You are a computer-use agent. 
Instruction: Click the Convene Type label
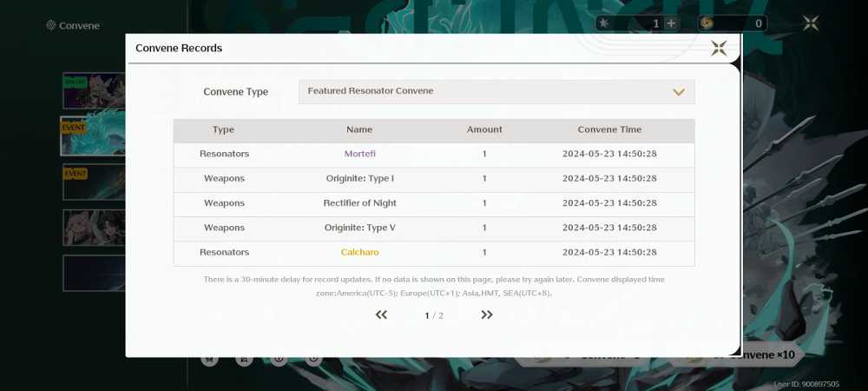[x=236, y=92]
